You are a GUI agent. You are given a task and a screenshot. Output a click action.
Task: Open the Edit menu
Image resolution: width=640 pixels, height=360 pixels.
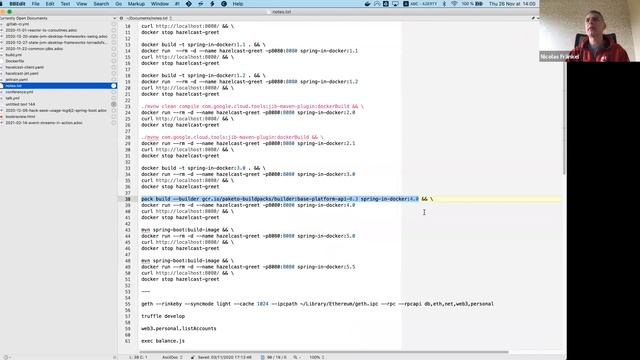pyautogui.click(x=50, y=4)
